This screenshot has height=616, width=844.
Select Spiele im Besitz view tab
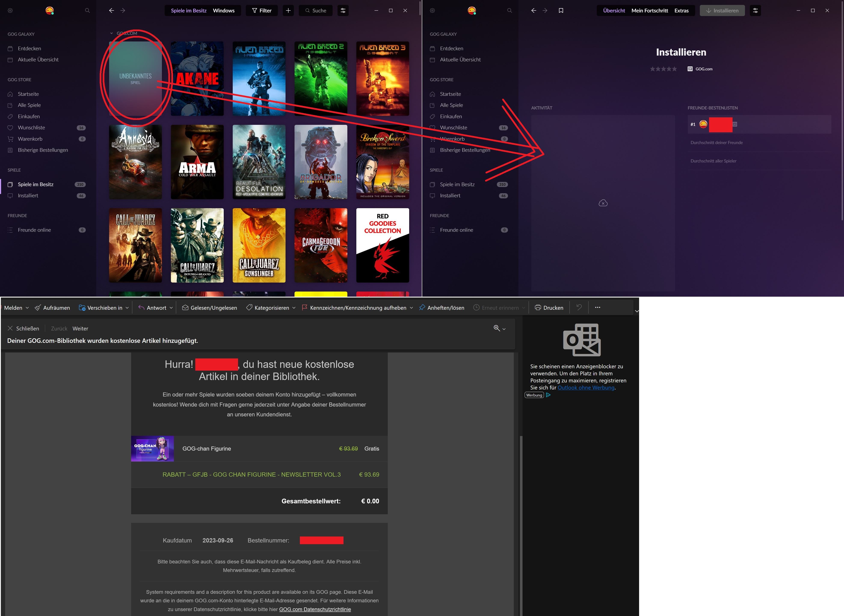pyautogui.click(x=188, y=10)
